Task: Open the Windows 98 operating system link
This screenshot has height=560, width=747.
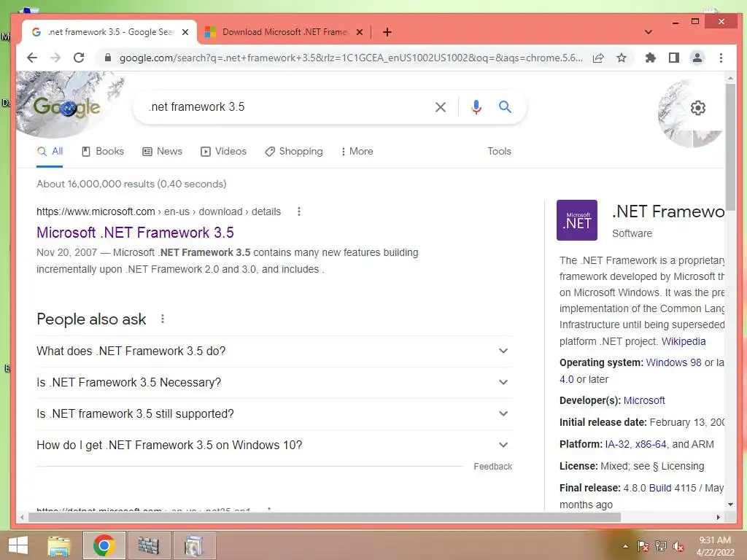Action: [x=673, y=362]
